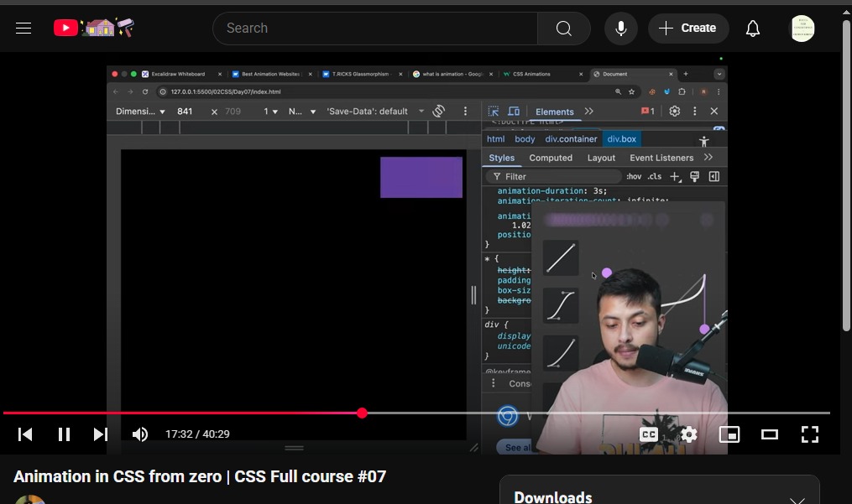Click the red progress bar scrubber
Screen dimensions: 852x504
click(x=362, y=413)
